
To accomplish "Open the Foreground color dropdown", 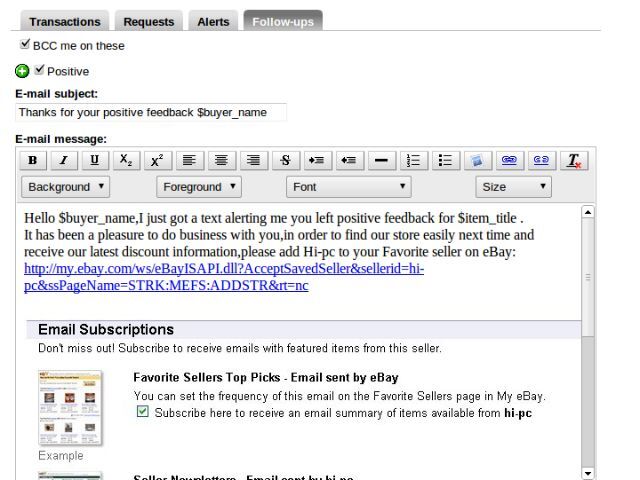I will (x=199, y=187).
